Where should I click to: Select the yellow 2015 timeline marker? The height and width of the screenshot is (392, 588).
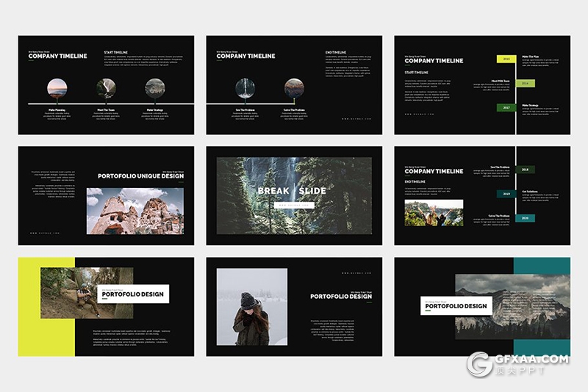[x=506, y=59]
